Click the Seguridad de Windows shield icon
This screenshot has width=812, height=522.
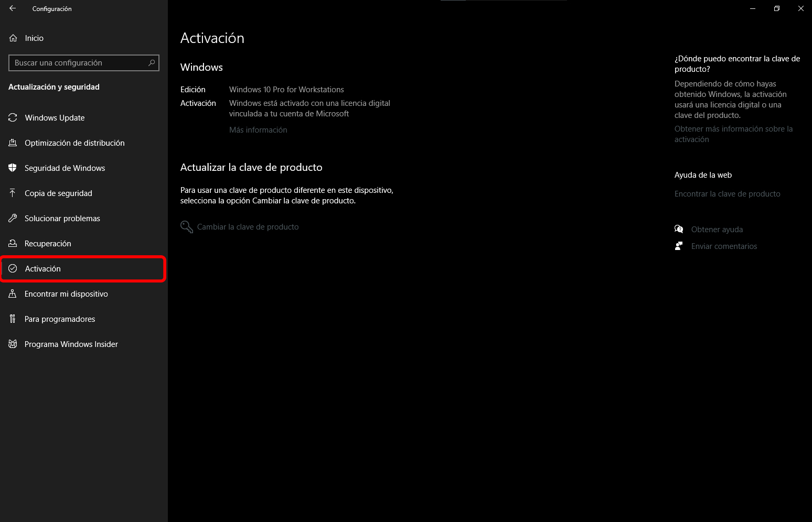[x=13, y=168]
